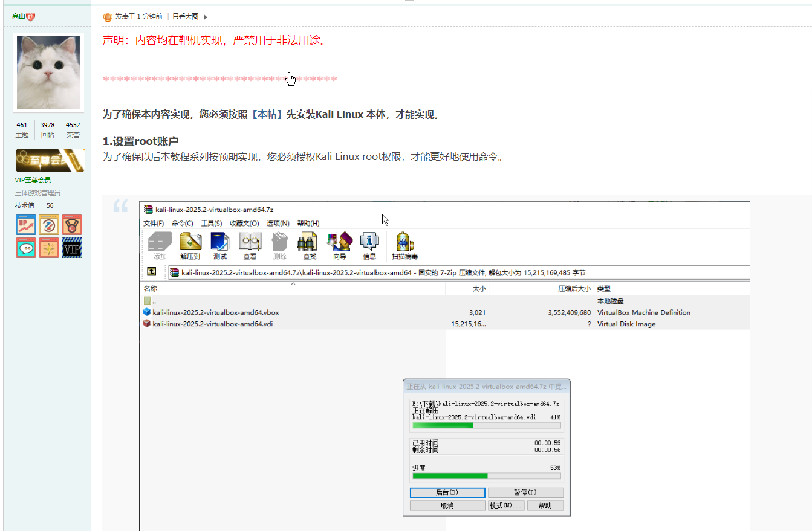Click the 帮助 button in extraction dialog
The height and width of the screenshot is (531, 812).
[x=545, y=506]
